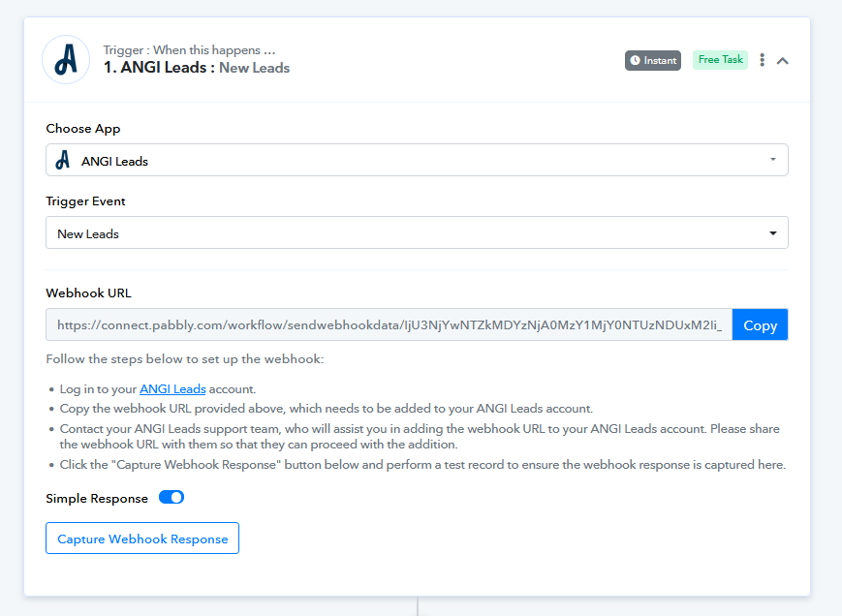
Task: Open the three-dot options menu
Action: click(762, 60)
